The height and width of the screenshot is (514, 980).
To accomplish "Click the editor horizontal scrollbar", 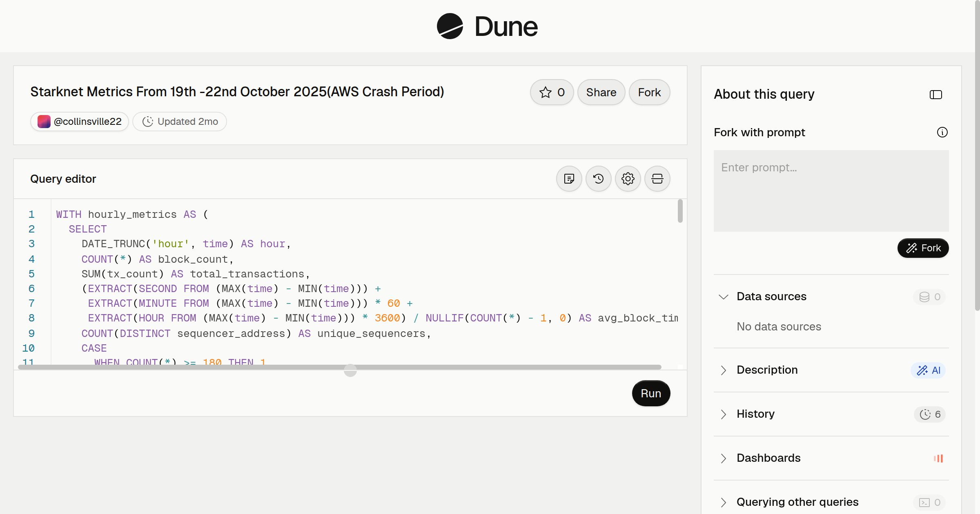I will [339, 367].
